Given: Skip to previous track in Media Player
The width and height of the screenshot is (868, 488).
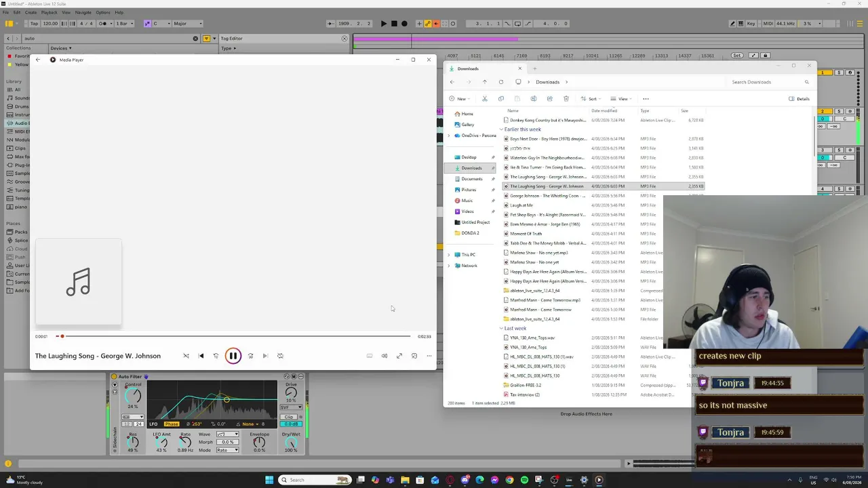Looking at the screenshot, I should pyautogui.click(x=201, y=356).
